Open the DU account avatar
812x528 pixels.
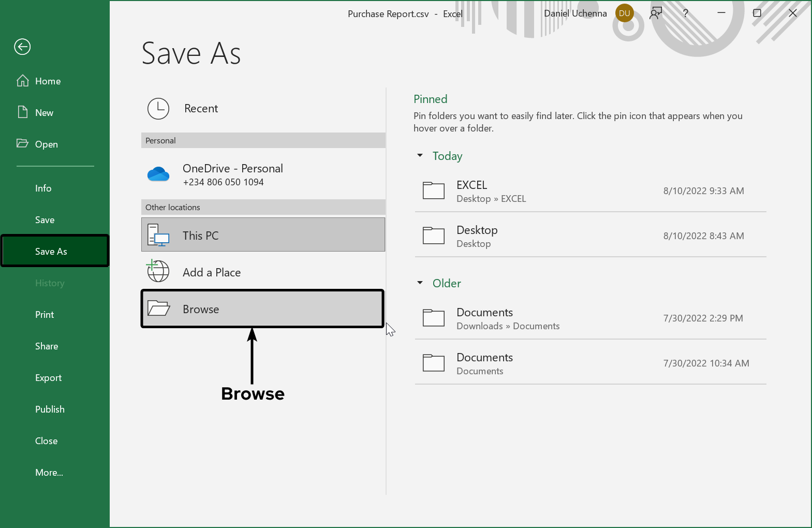(624, 13)
